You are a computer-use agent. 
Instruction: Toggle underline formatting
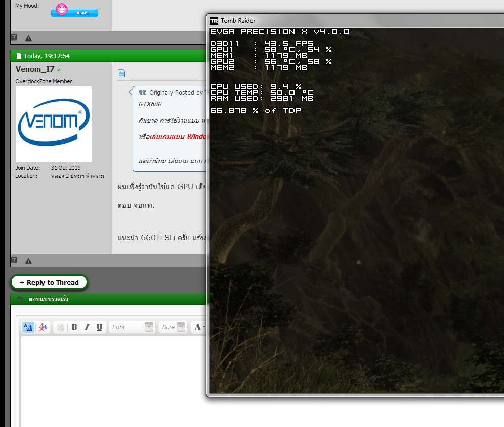[x=99, y=327]
